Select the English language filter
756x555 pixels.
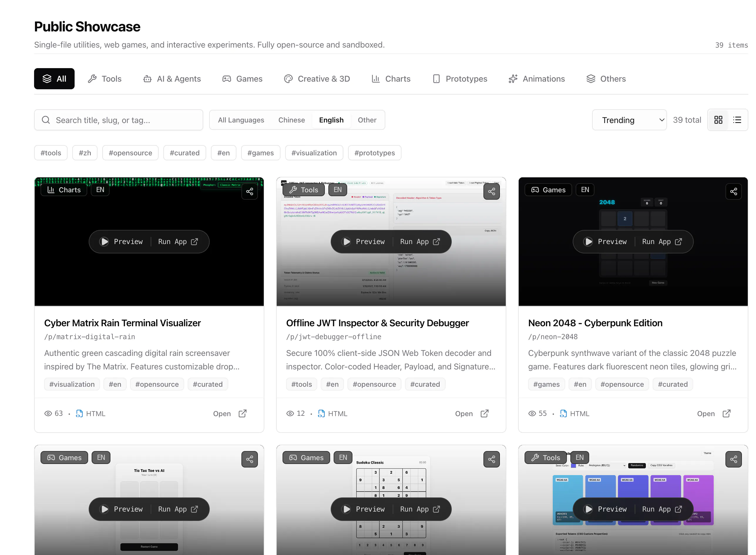tap(331, 120)
